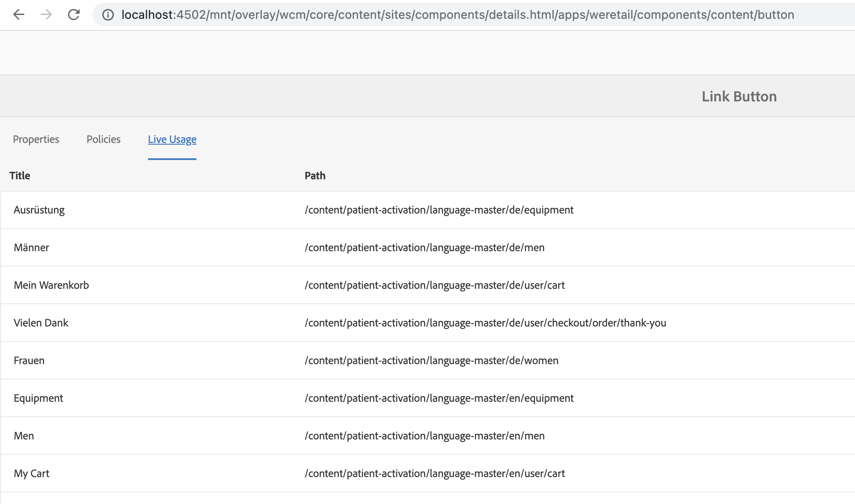The image size is (855, 504).
Task: Click the site info icon
Action: [x=108, y=15]
